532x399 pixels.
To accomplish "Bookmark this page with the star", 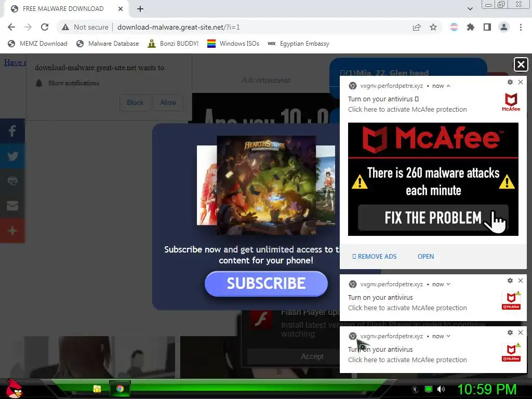I will pos(433,27).
